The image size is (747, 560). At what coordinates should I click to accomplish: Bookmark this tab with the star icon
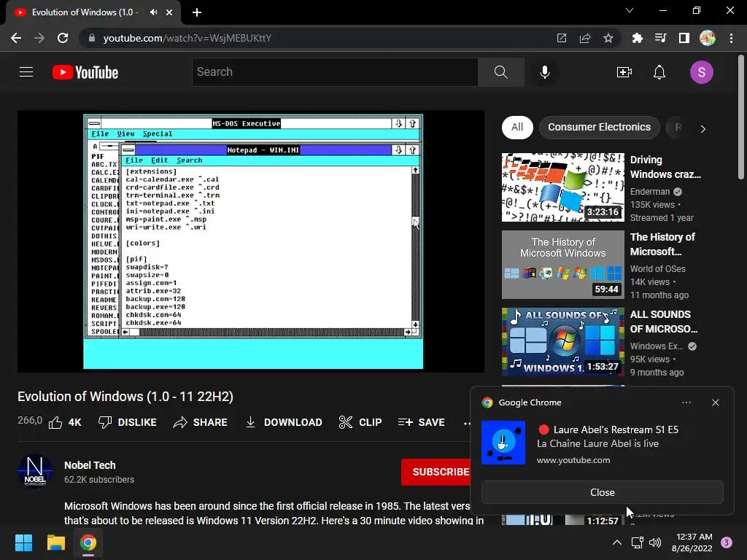point(608,38)
